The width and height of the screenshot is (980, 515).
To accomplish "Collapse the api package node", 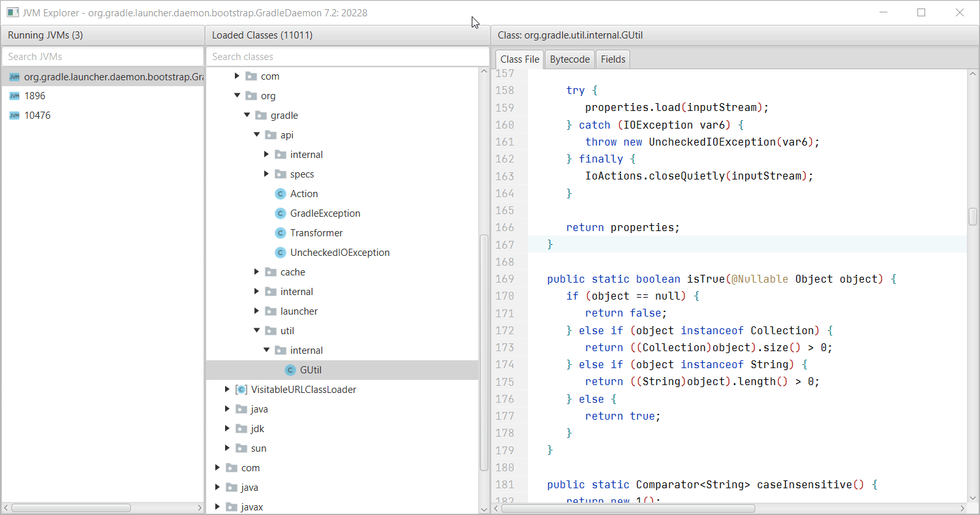I will tap(257, 135).
